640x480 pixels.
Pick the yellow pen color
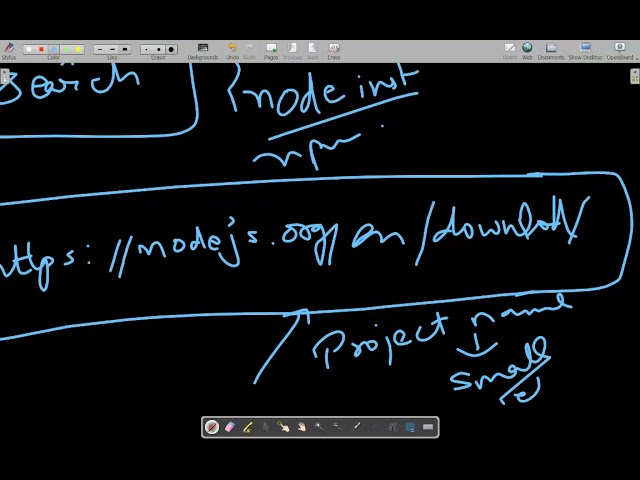(x=78, y=49)
